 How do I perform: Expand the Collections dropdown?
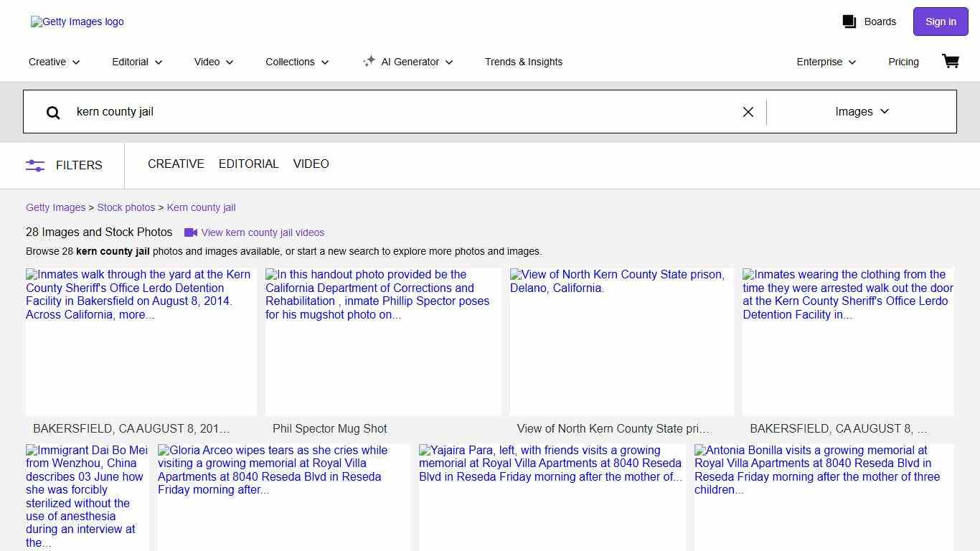[x=297, y=62]
